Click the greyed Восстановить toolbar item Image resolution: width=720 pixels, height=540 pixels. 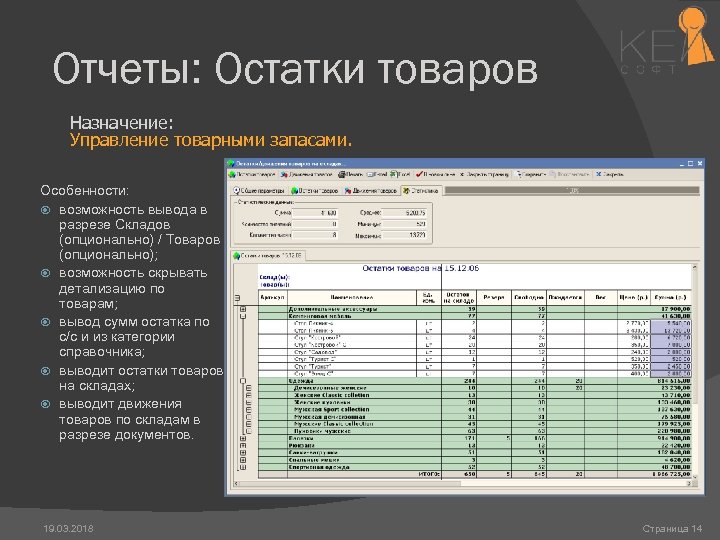[570, 174]
